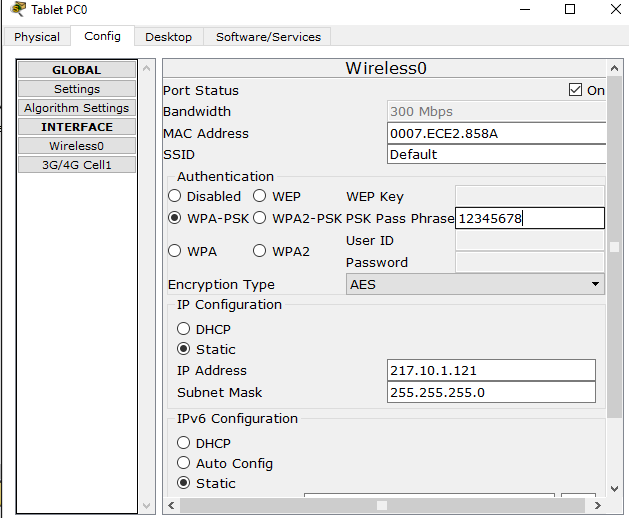Screen dimensions: 629x518
Task: Enable DHCP under IP Configuration
Action: [183, 329]
